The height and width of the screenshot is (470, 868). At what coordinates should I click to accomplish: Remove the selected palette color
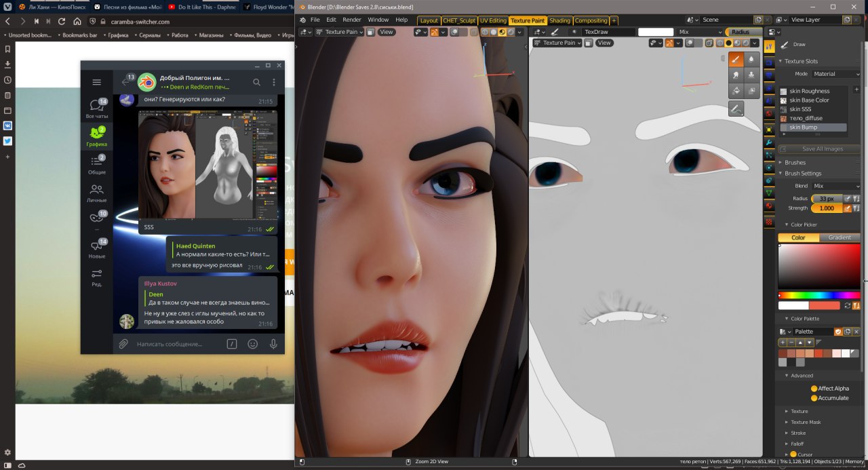click(791, 342)
